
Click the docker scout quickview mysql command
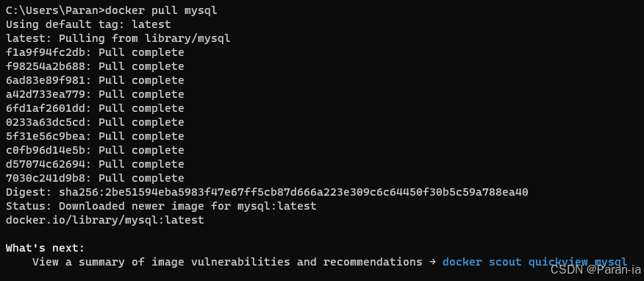click(534, 262)
